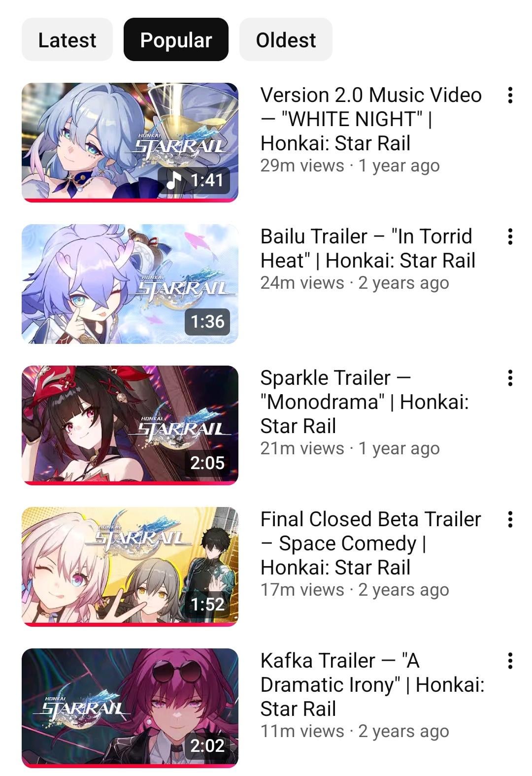532x776 pixels.
Task: Open Final Closed Beta Trailer thumbnail
Action: coord(130,567)
